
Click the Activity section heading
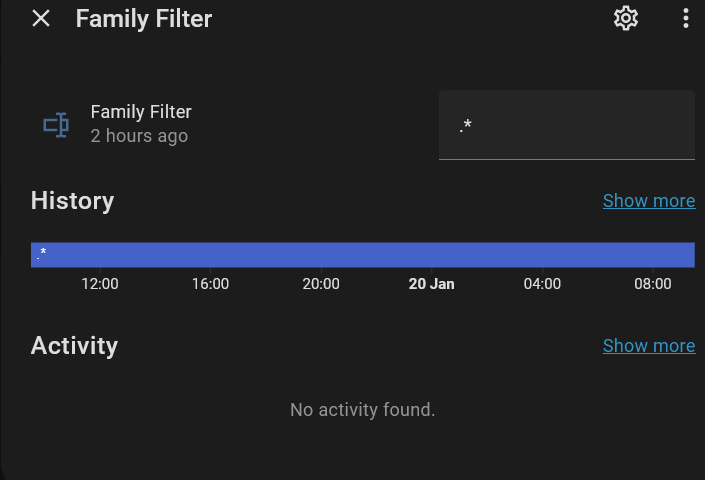point(74,346)
